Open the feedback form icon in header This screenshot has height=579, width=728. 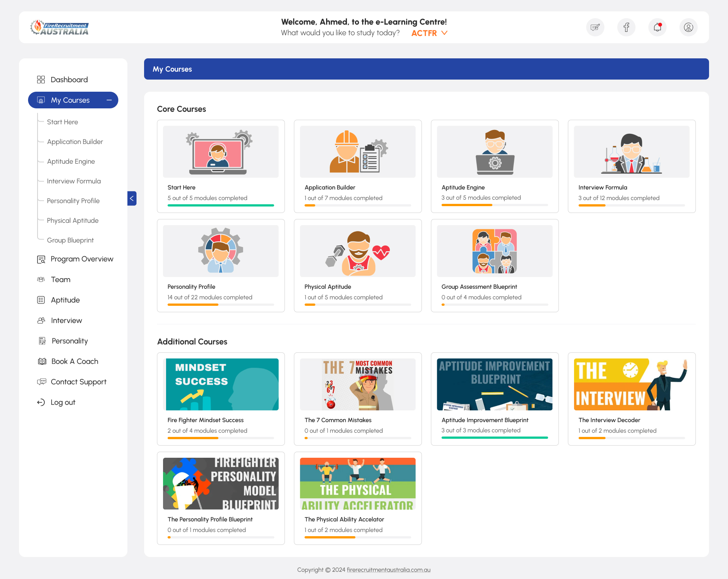pyautogui.click(x=595, y=27)
